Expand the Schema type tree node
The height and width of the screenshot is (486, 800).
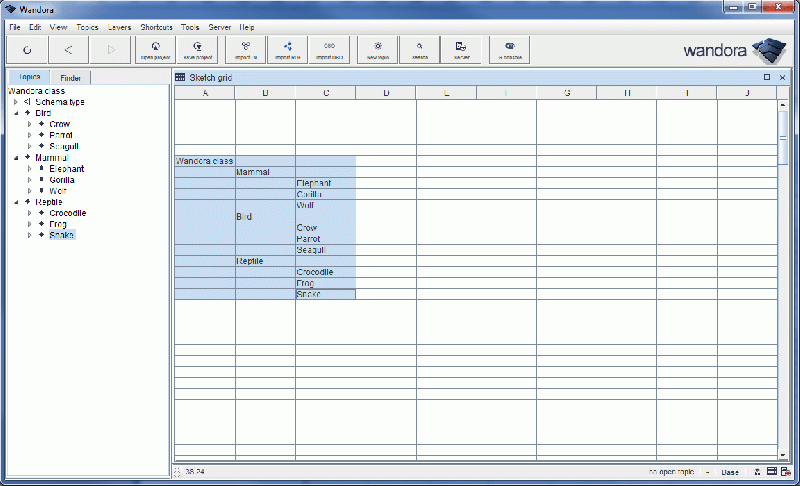(x=16, y=102)
